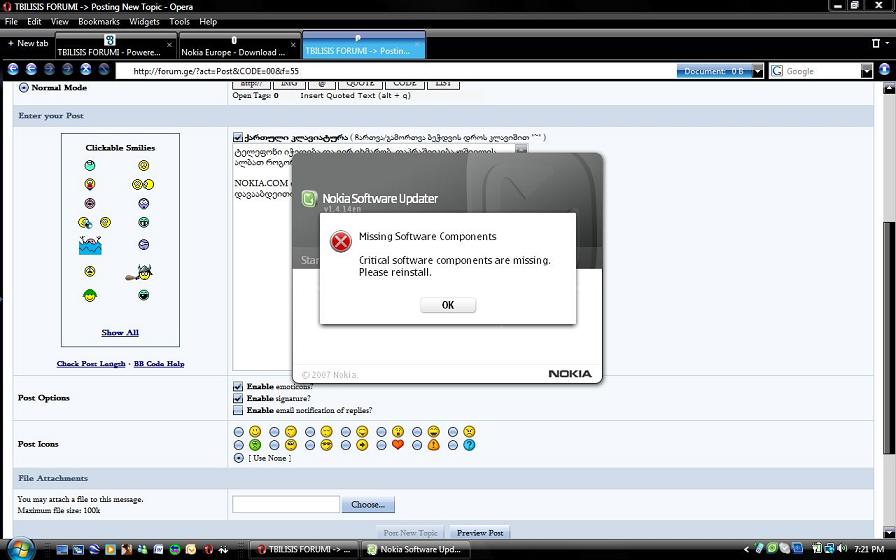This screenshot has height=560, width=896.
Task: Click the red error icon in the dialog
Action: pyautogui.click(x=341, y=242)
